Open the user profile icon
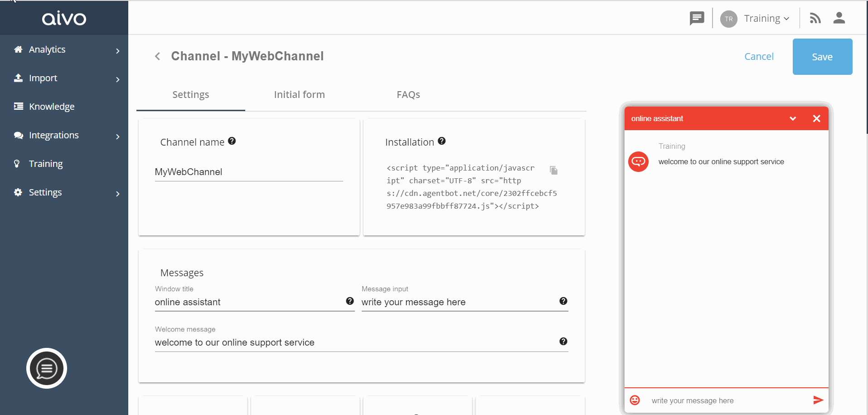 click(x=839, y=18)
